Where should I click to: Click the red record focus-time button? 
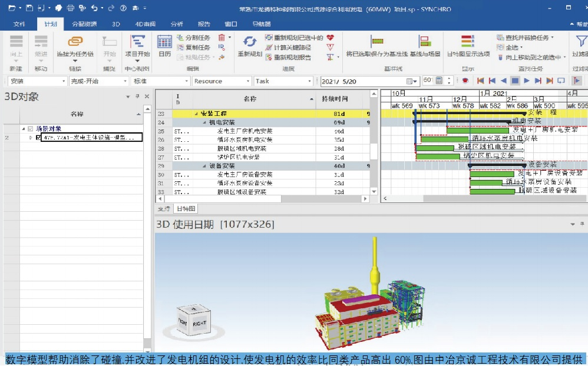[x=465, y=81]
